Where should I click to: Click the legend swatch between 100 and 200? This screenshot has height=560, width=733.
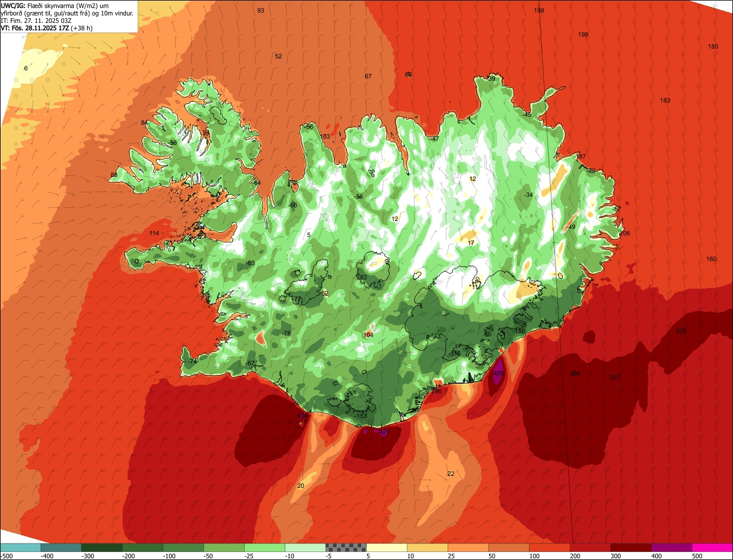(549, 547)
